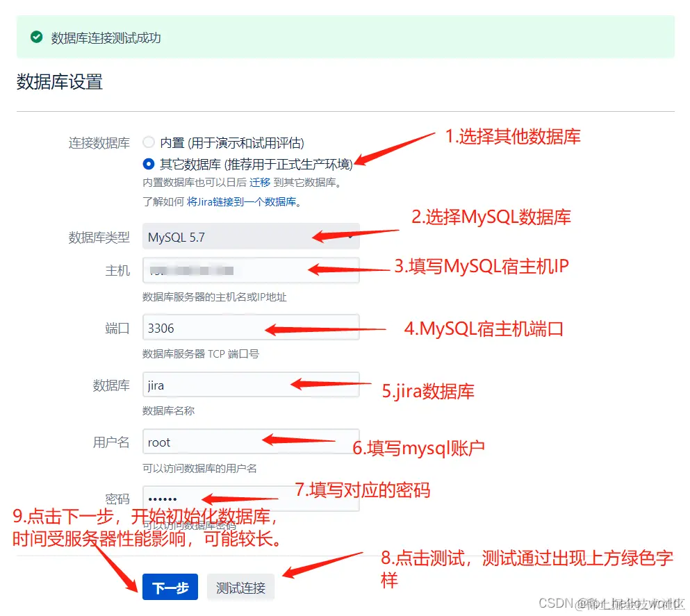This screenshot has height=616, width=690.
Task: Select the 用户名 field showing root
Action: 250,441
